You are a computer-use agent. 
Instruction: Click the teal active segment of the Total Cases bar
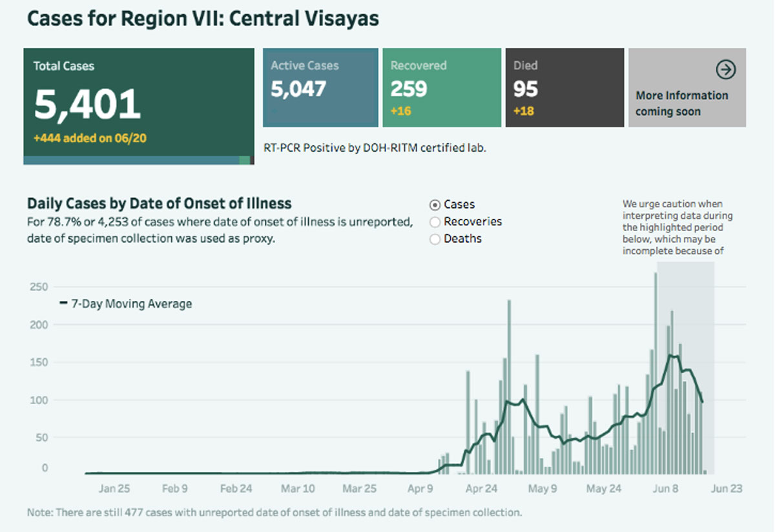tap(129, 160)
